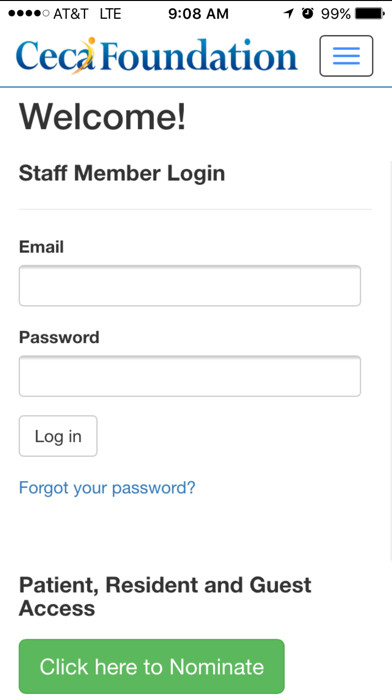Open the Forgot your password link
This screenshot has height=696, width=392.
pos(107,488)
